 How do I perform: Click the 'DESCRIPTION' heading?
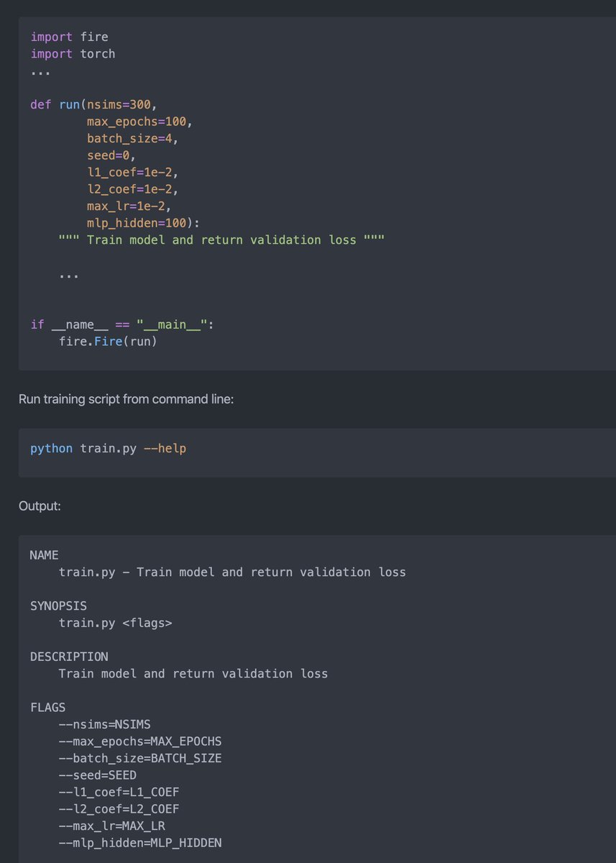point(69,657)
